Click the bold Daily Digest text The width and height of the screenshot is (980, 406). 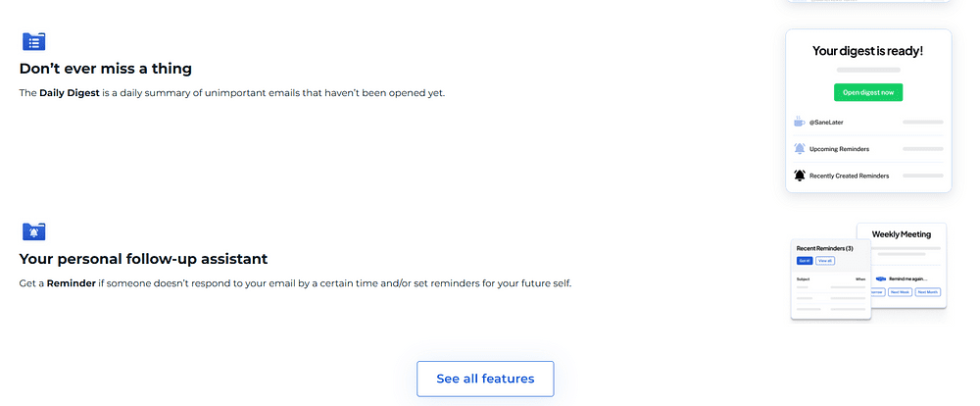(70, 94)
